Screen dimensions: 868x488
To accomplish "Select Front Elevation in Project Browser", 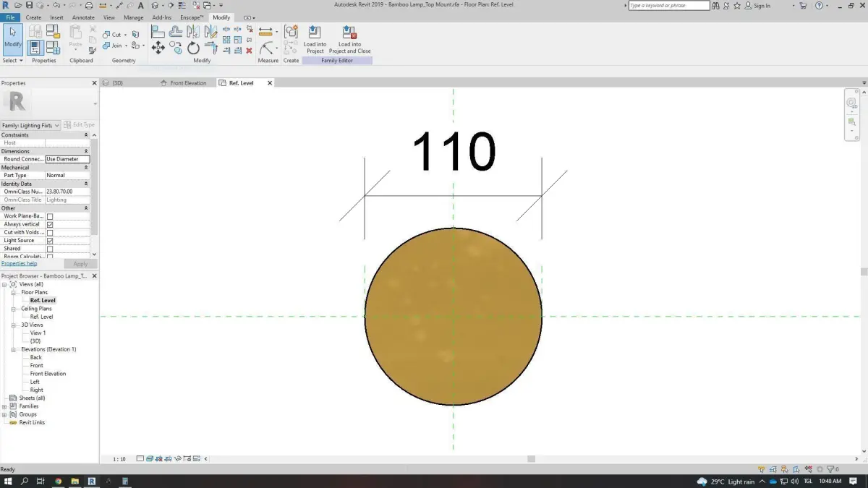I will click(x=48, y=374).
